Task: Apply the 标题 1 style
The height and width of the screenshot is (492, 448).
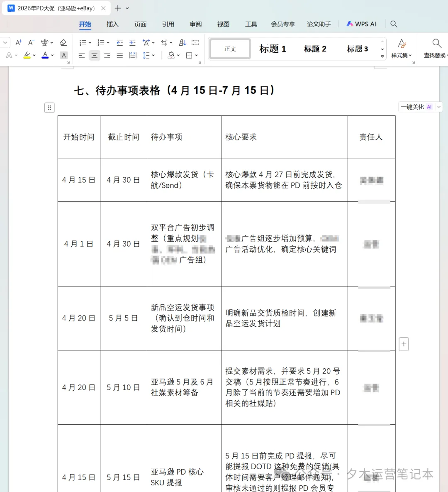Action: click(x=273, y=49)
